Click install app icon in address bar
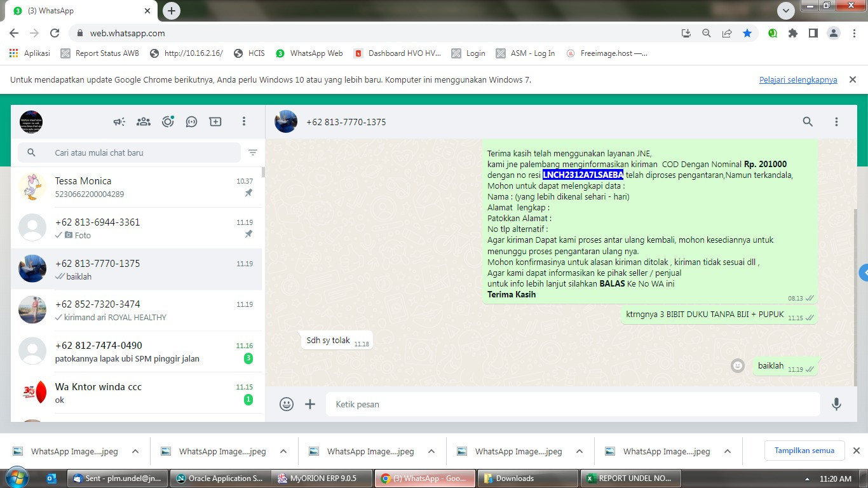 click(x=686, y=33)
